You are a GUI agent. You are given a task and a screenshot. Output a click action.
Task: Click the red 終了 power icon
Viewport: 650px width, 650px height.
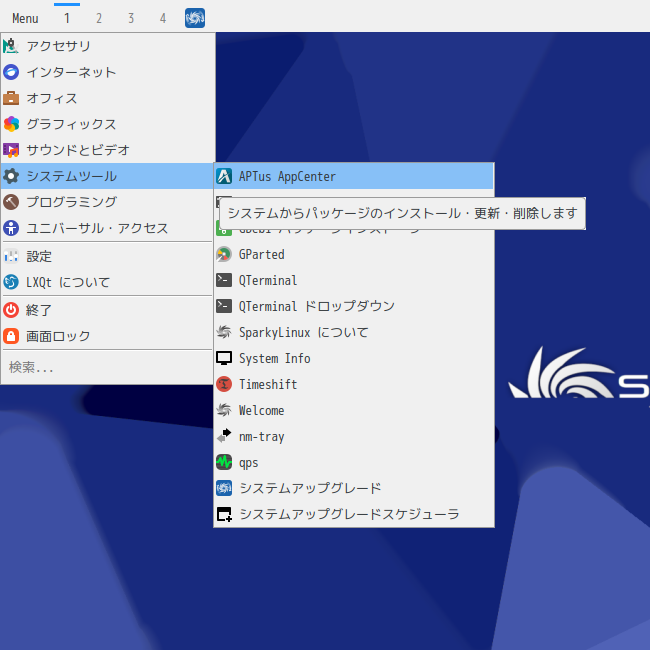click(x=11, y=310)
